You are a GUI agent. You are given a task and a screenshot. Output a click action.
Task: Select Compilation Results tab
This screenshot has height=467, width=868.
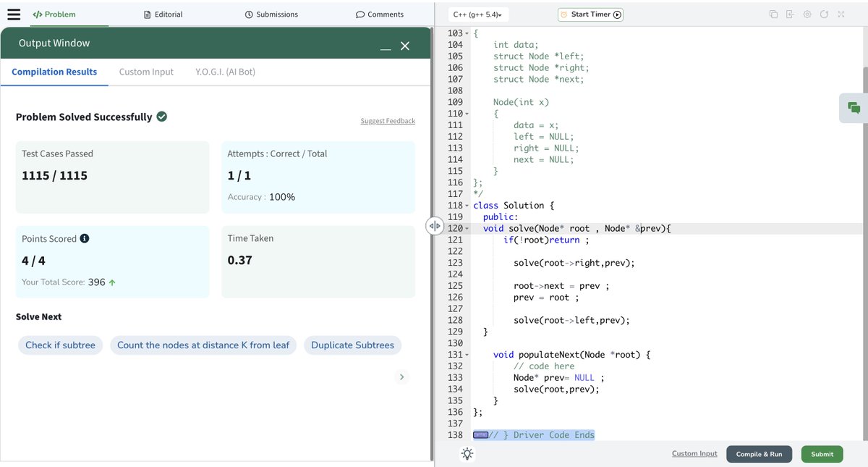[x=54, y=72]
